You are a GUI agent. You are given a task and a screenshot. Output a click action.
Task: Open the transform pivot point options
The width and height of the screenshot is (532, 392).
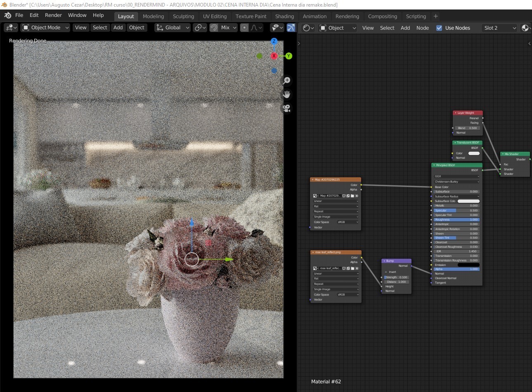(x=200, y=28)
